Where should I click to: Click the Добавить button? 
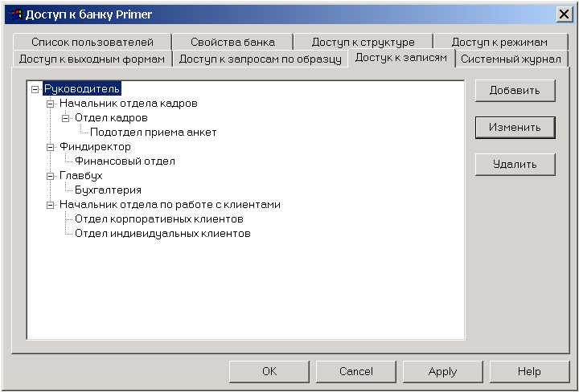515,90
